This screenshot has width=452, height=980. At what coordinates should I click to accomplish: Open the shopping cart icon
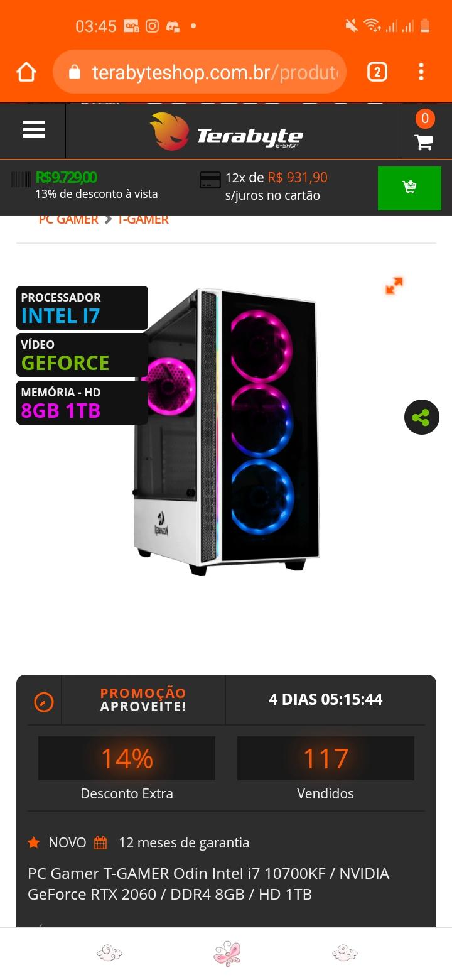[424, 142]
